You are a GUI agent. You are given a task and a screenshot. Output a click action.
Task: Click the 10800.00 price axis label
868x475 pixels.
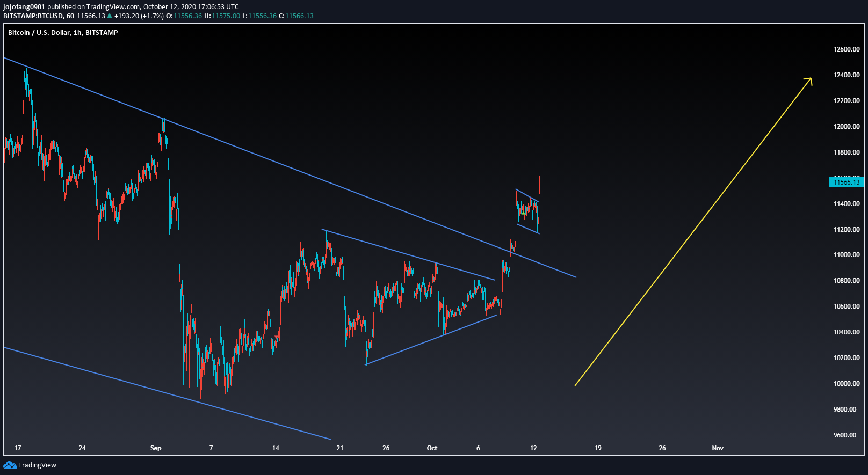(x=847, y=281)
